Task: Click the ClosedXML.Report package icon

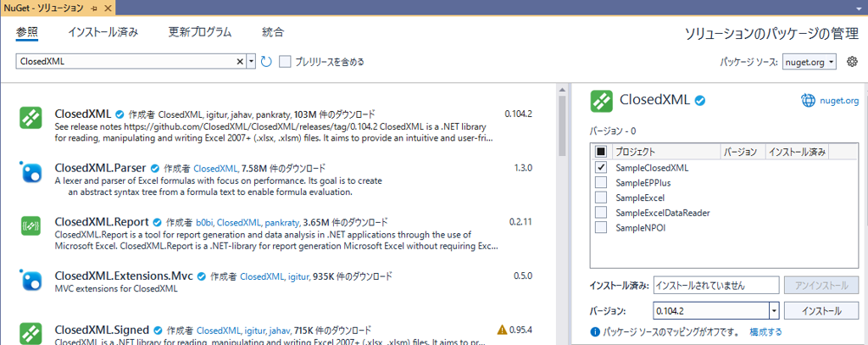Action: tap(31, 225)
